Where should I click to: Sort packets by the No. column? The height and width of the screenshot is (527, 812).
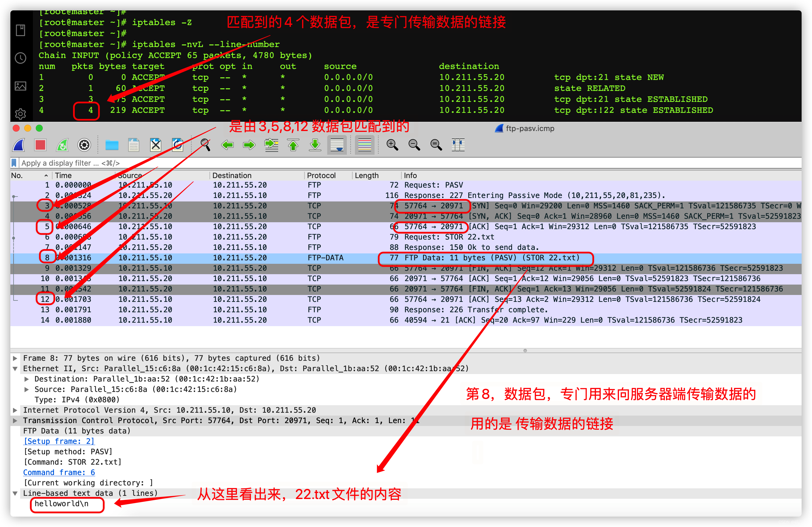31,175
